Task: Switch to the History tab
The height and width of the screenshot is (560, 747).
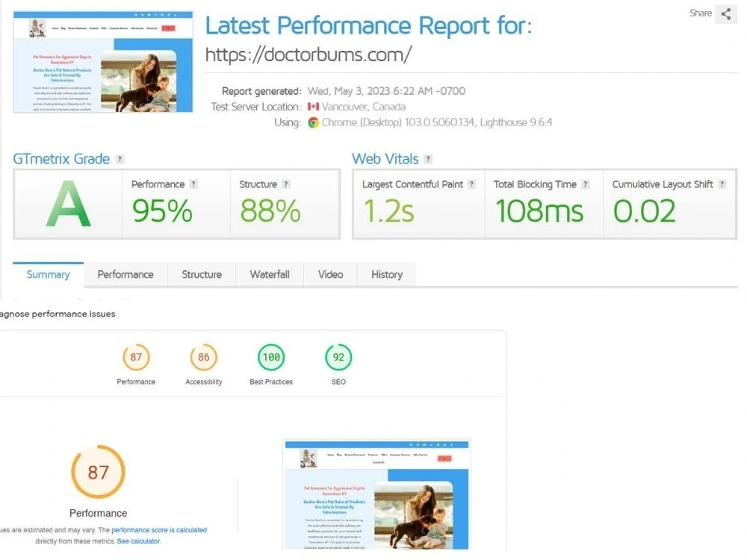Action: (386, 275)
